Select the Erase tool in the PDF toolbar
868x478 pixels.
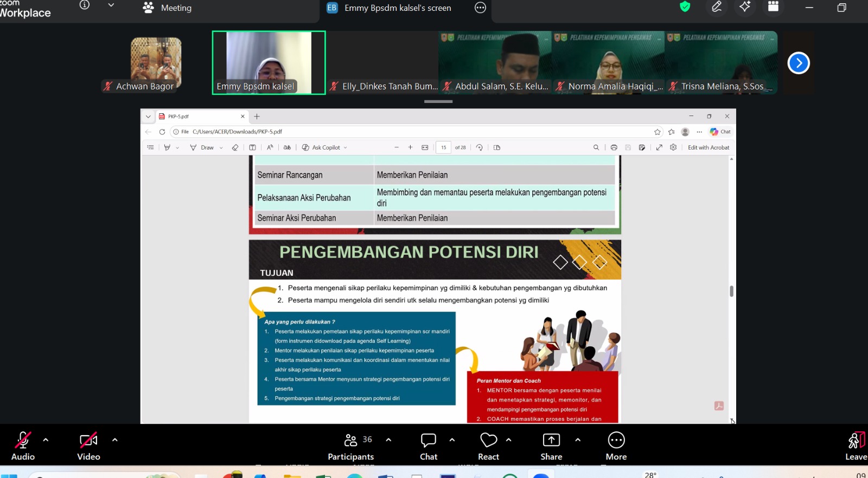pyautogui.click(x=235, y=147)
